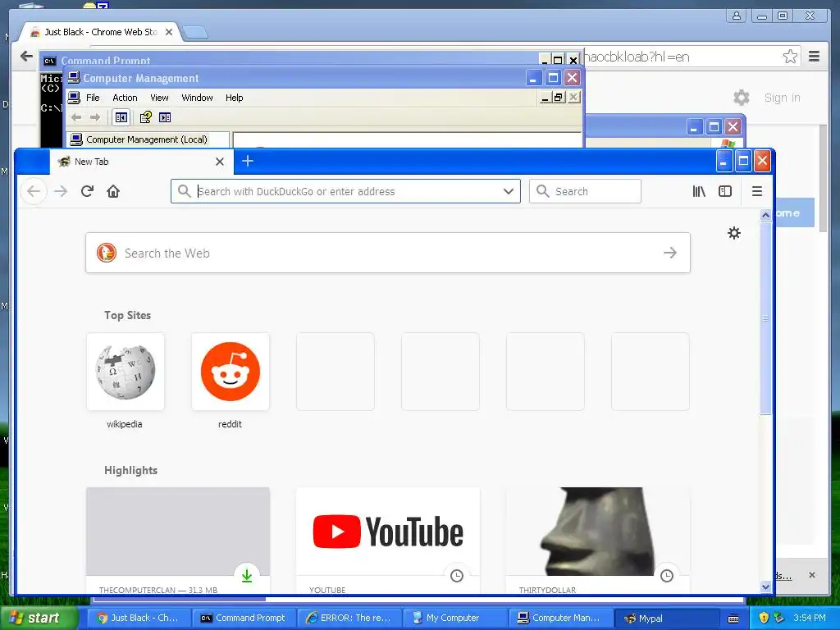This screenshot has height=630, width=840.
Task: Open Mypal Library icon
Action: (x=699, y=191)
